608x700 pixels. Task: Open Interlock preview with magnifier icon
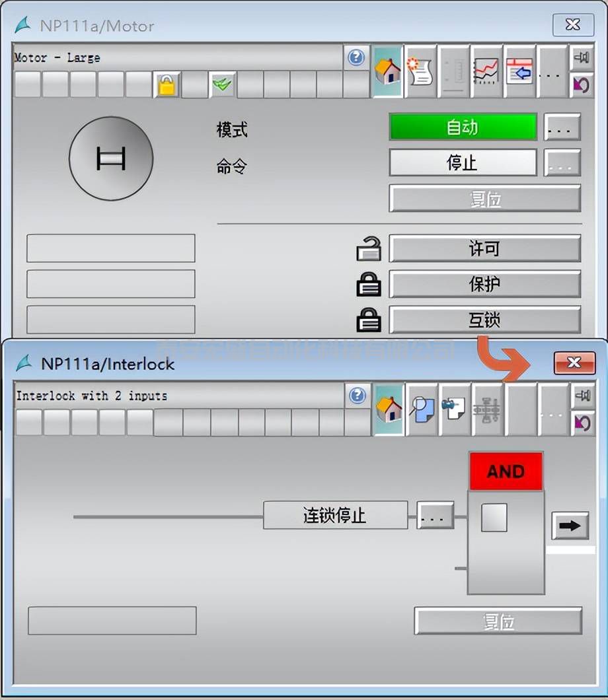422,410
